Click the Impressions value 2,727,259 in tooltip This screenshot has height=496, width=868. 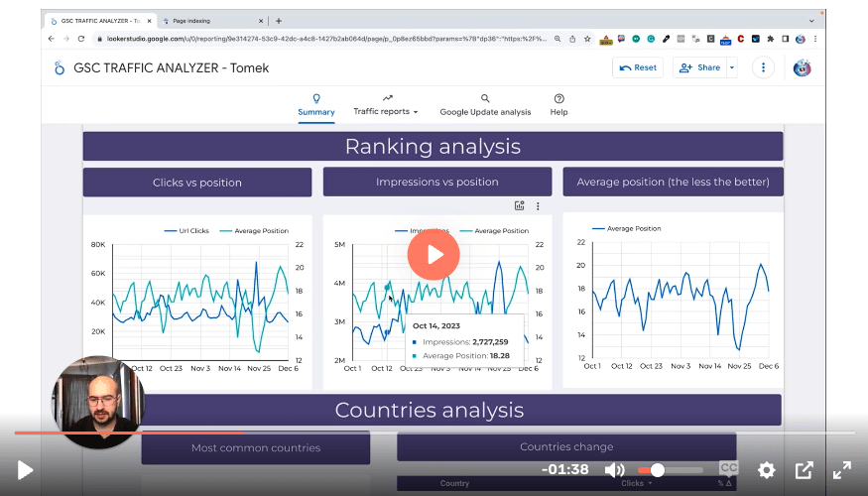[490, 342]
